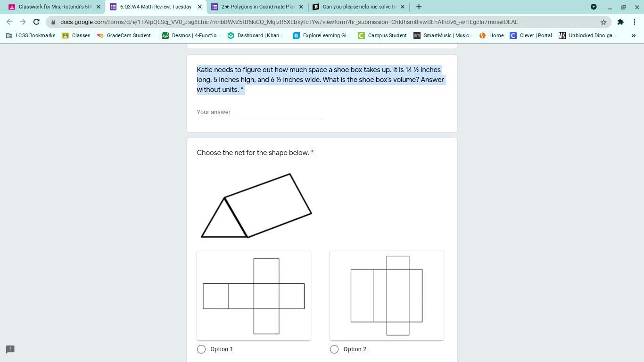The image size is (644, 362).
Task: Reload the current page
Action: [36, 22]
